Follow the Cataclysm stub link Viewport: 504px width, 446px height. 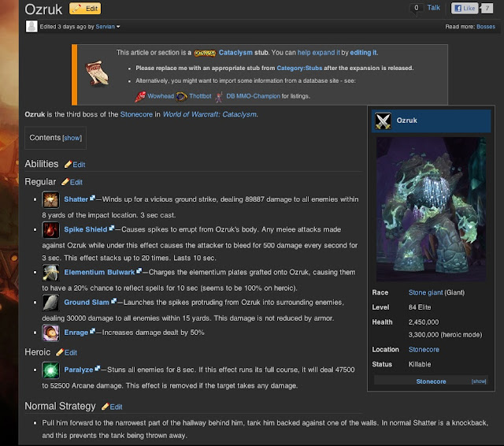point(235,53)
